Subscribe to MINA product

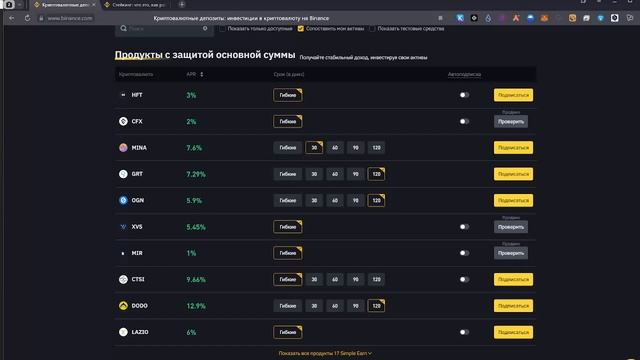point(513,148)
